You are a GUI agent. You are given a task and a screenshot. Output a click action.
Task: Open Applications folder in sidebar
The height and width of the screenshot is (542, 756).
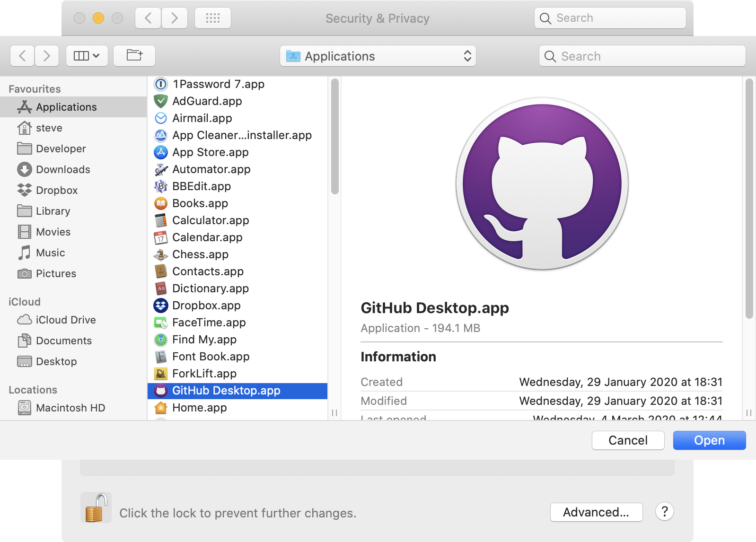pyautogui.click(x=73, y=107)
